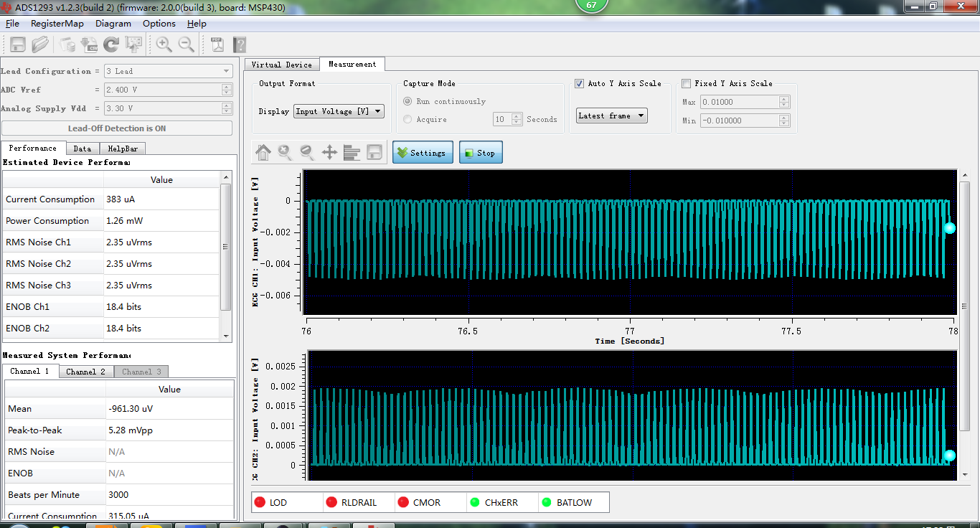
Task: Open the Lead Configuration dropdown
Action: click(168, 71)
